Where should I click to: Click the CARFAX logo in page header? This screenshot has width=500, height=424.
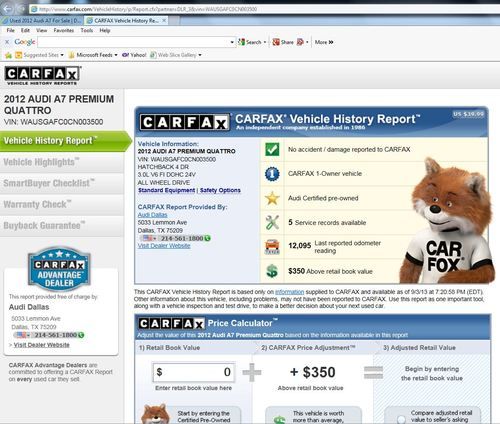click(x=43, y=76)
